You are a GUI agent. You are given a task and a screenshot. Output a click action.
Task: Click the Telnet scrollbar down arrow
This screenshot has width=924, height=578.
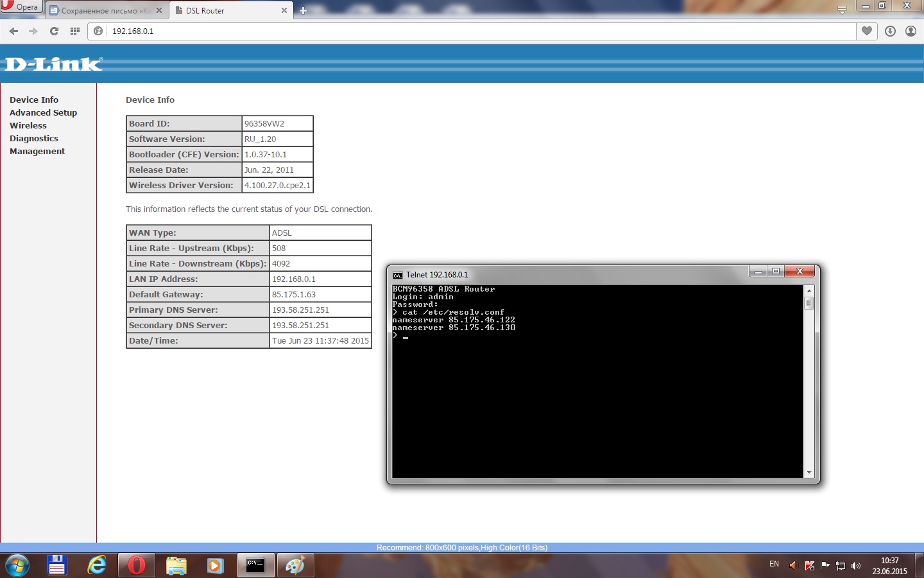coord(809,473)
